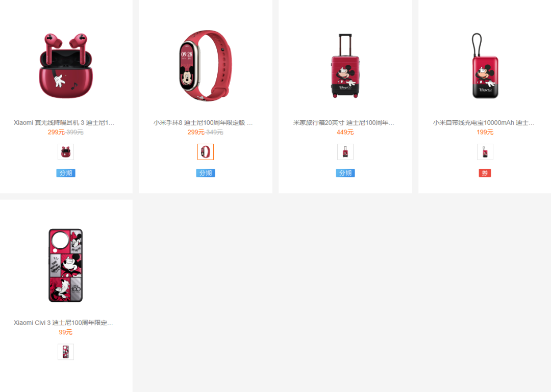The image size is (551, 392).
Task: Select the phone case small variant thumbnail
Action: pyautogui.click(x=66, y=352)
